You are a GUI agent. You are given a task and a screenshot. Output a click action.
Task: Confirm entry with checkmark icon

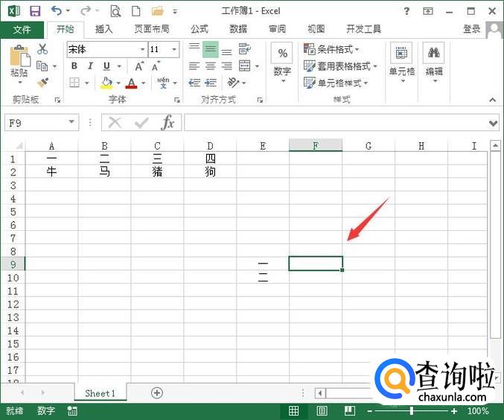[x=141, y=123]
